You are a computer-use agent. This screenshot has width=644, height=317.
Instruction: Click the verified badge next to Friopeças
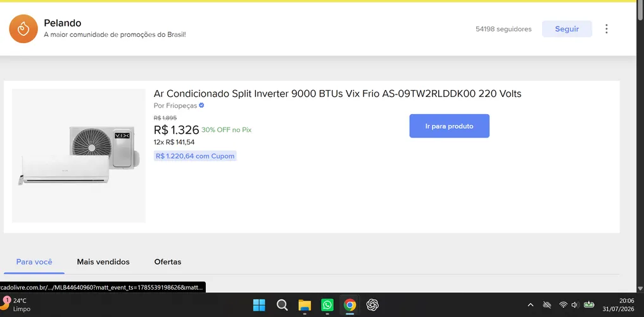click(x=201, y=105)
